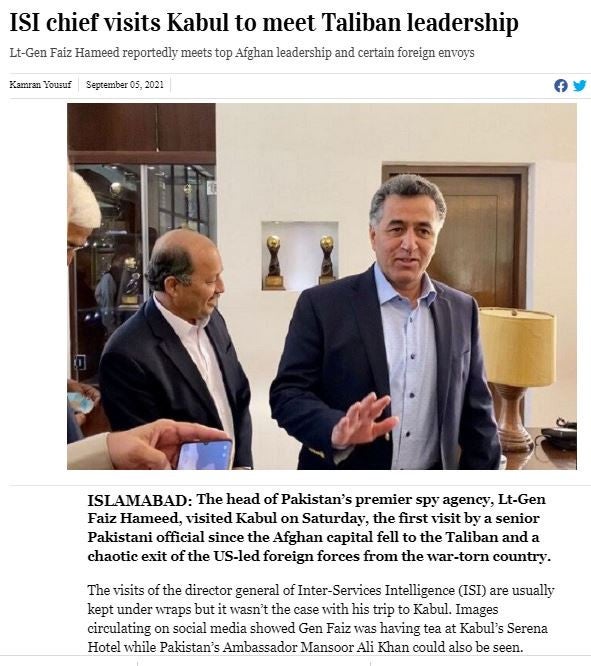
Task: Click the ISI chief visits Kabul headline
Action: click(x=264, y=23)
